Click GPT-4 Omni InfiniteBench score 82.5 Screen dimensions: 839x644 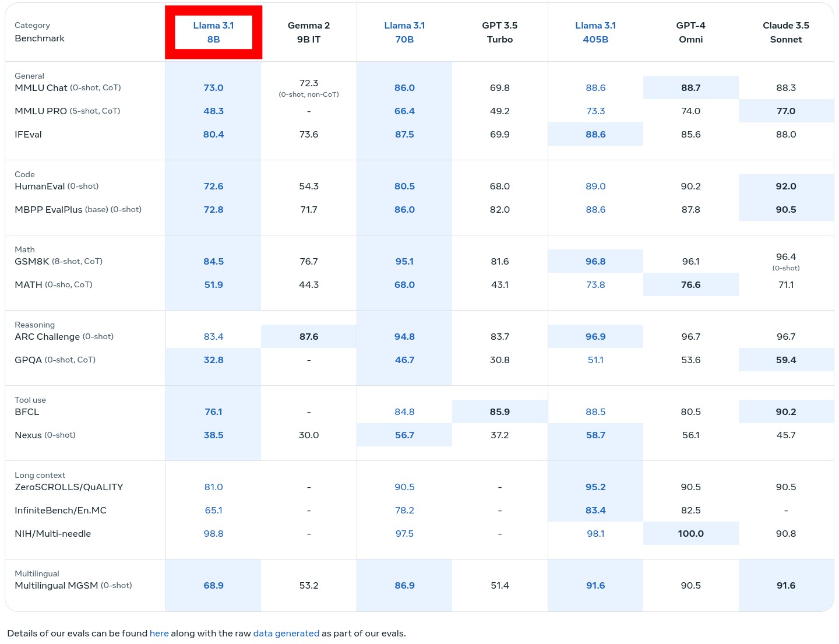point(691,510)
